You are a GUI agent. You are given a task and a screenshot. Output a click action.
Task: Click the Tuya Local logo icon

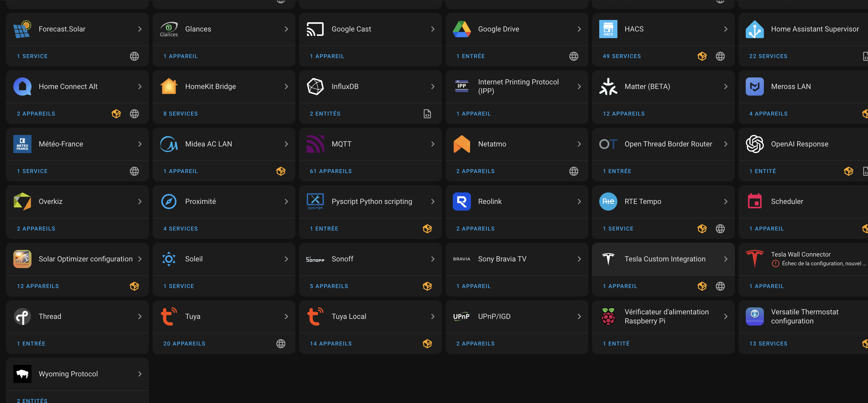coord(315,316)
